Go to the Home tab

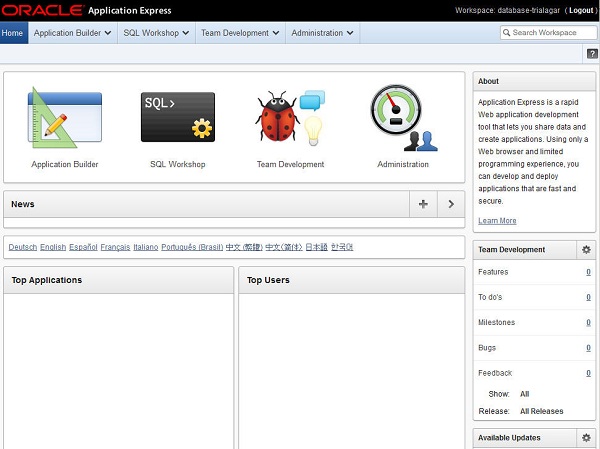coord(14,33)
